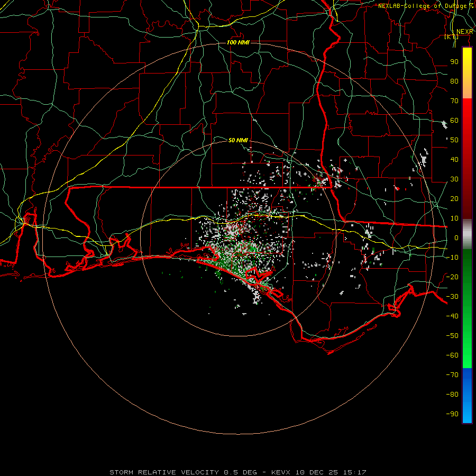Click the "0.5 DEG" elevation text

[240, 472]
